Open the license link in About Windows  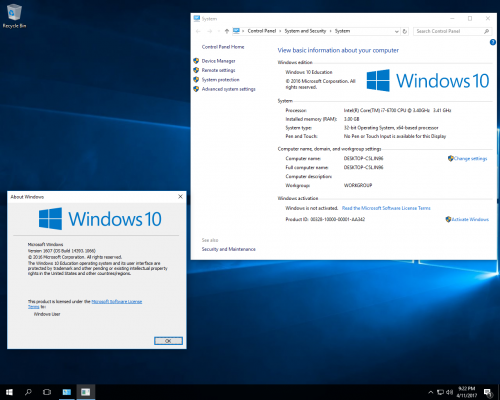[117, 301]
